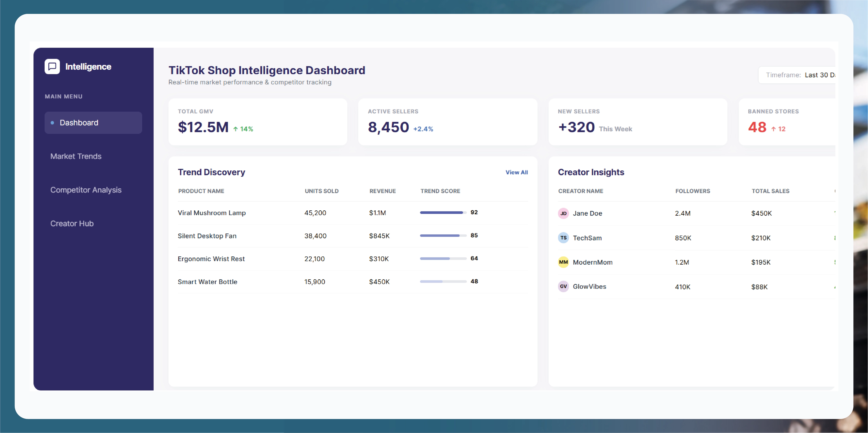Viewport: 868px width, 433px height.
Task: Sort creators by Followers column header
Action: click(x=692, y=191)
